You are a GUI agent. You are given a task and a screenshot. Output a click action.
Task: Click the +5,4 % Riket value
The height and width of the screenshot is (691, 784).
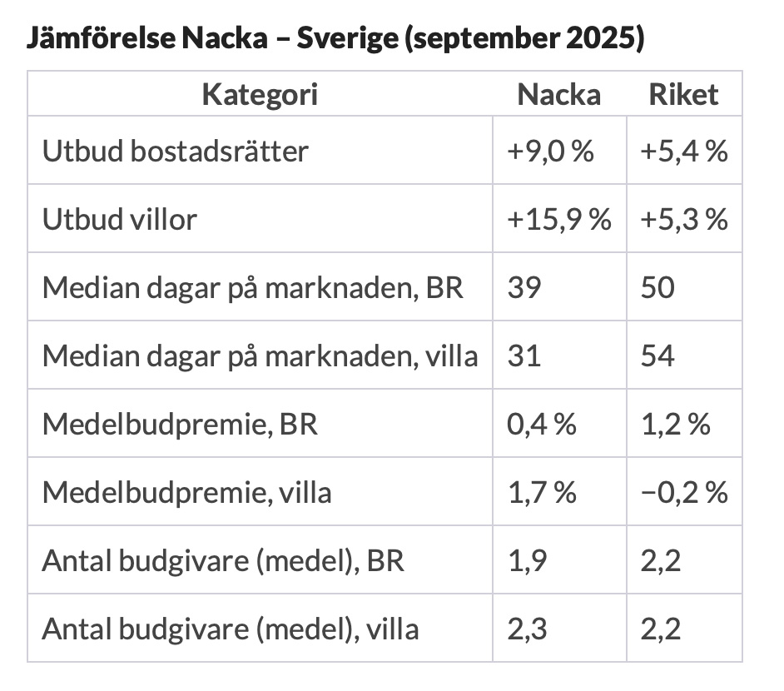tap(684, 152)
